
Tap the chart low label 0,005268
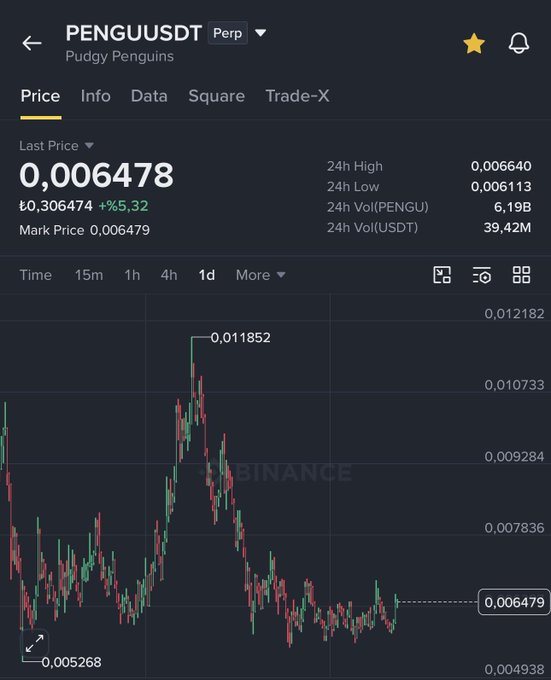(x=72, y=662)
